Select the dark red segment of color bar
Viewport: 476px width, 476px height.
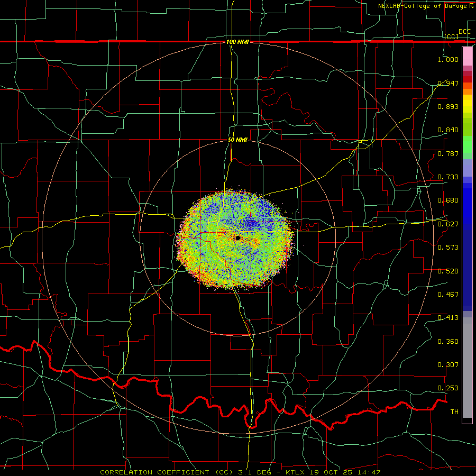[467, 79]
